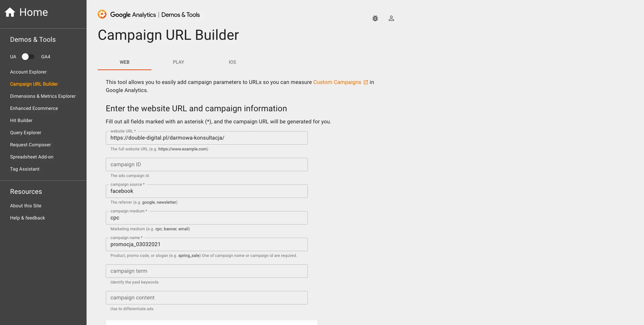This screenshot has height=325, width=644.
Task: Click the campaign ID input field
Action: (x=206, y=165)
